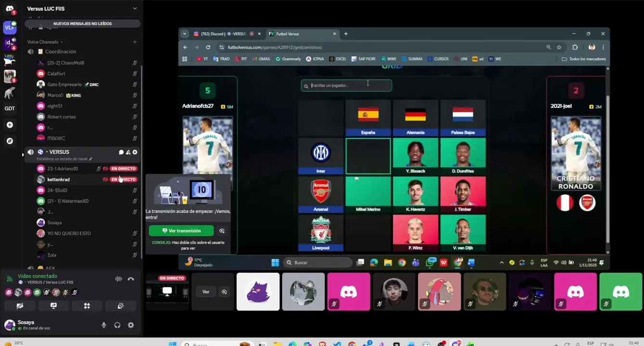Switch to Futbol Versus tab in streamed Chrome
Image resolution: width=644 pixels, height=346 pixels.
point(303,34)
